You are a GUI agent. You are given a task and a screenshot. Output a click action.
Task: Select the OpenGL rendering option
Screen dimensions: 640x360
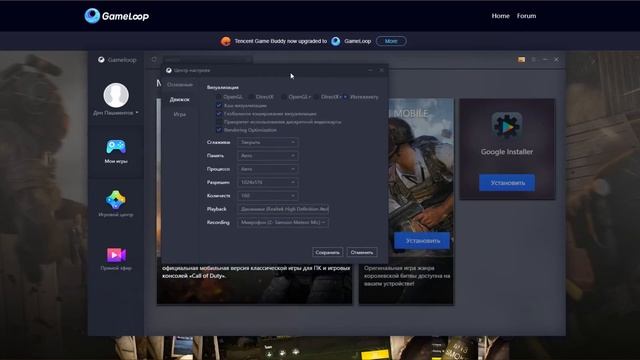point(219,97)
